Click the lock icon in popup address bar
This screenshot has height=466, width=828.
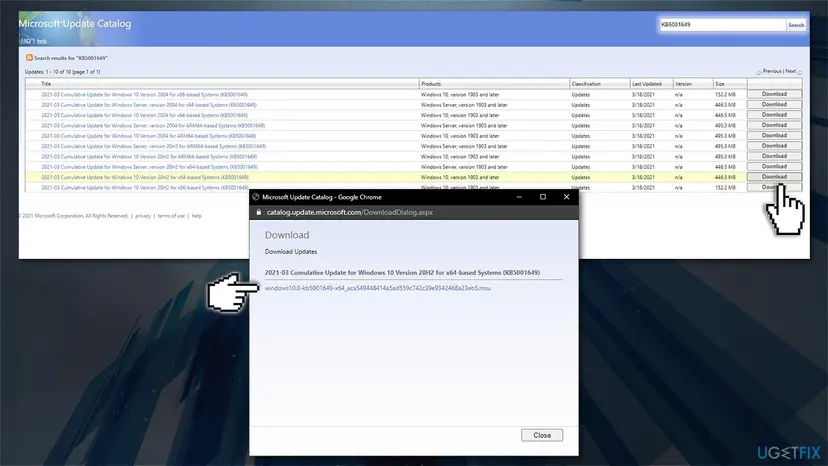click(x=259, y=212)
